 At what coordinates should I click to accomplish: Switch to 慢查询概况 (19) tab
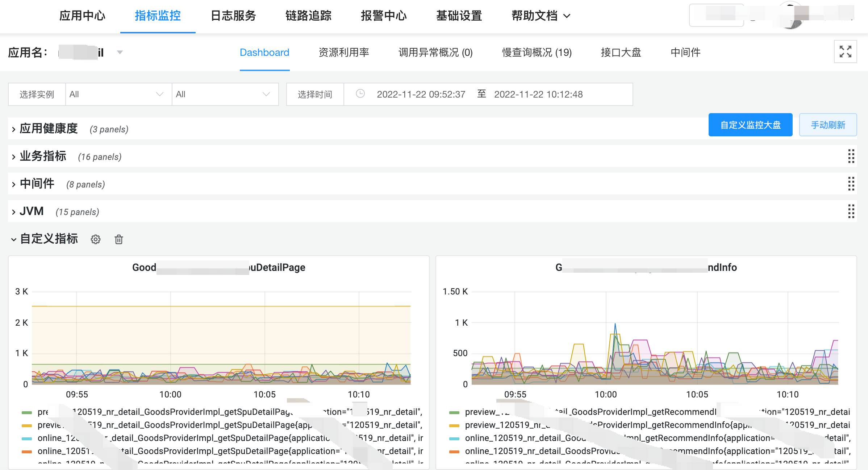pos(537,53)
